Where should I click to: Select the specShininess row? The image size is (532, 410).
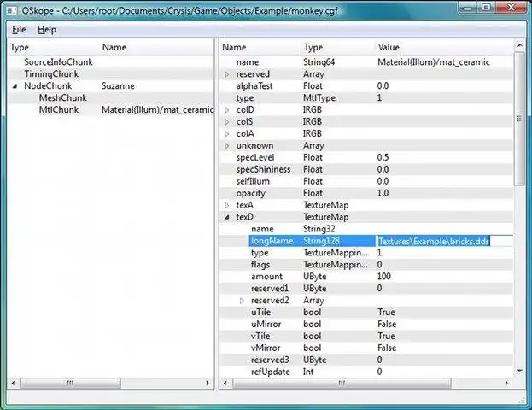coord(366,169)
